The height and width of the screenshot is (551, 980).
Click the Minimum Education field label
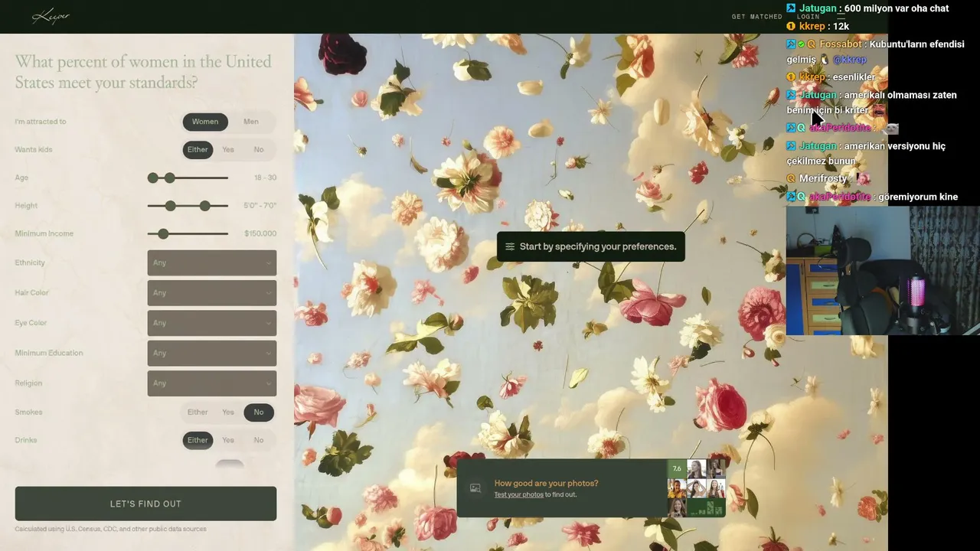pos(49,353)
